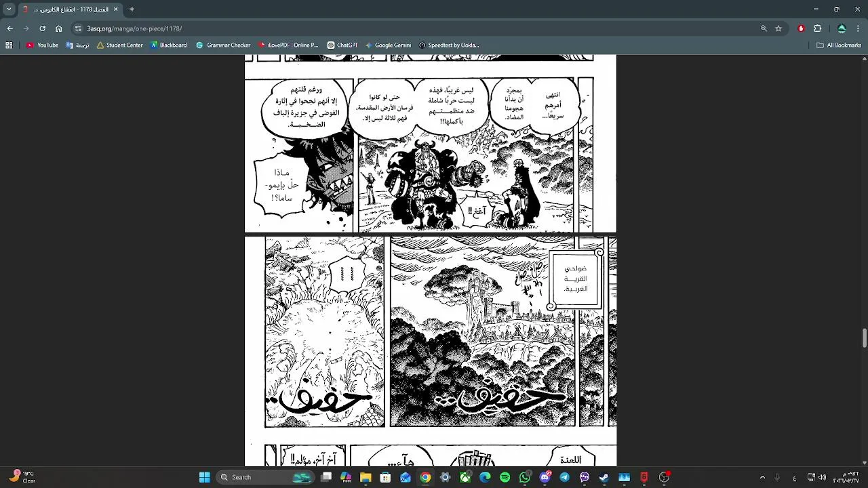Open the Extensions puzzle menu
868x488 pixels.
click(817, 28)
